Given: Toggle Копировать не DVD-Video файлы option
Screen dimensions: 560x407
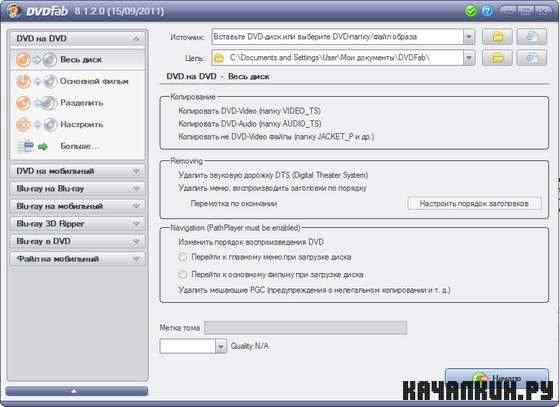Looking at the screenshot, I should click(276, 136).
